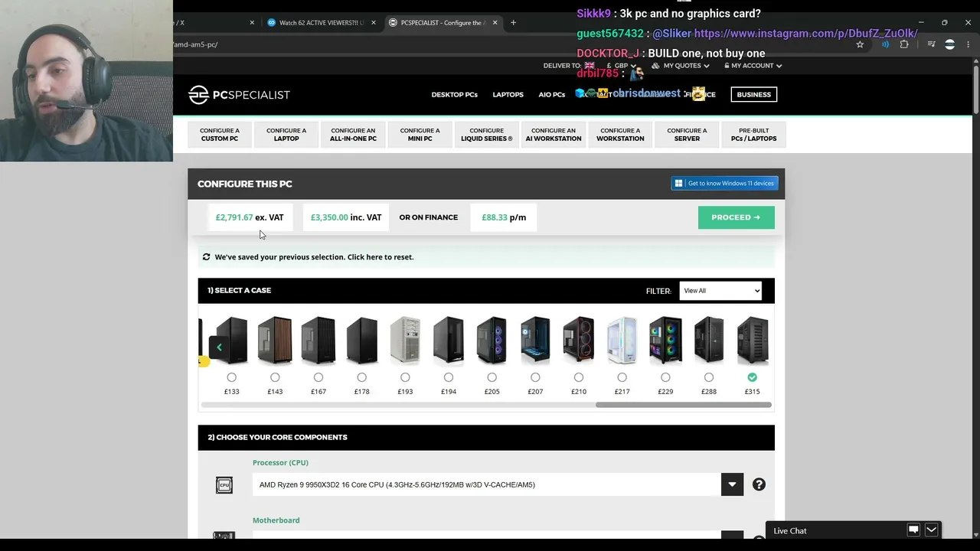Collapse the Live Chat widget with the chevron
Image resolution: width=980 pixels, height=551 pixels.
[x=931, y=530]
